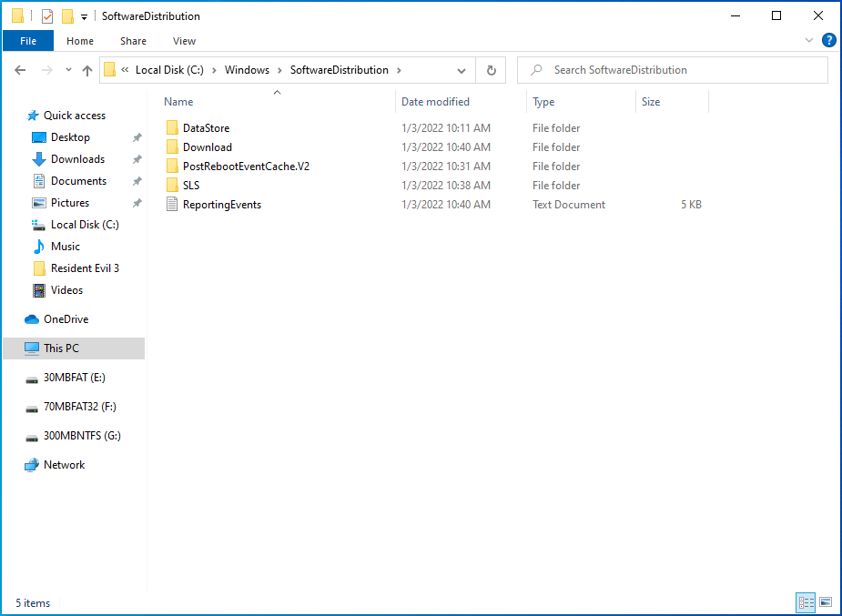842x616 pixels.
Task: Click Text Document type of ReportingEvents
Action: coord(569,205)
